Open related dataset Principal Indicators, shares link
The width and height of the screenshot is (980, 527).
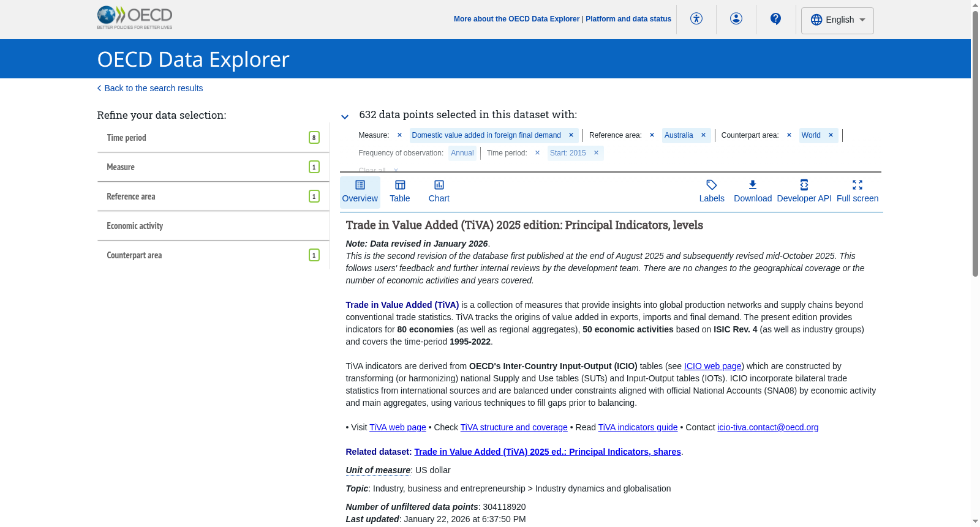[x=548, y=452]
